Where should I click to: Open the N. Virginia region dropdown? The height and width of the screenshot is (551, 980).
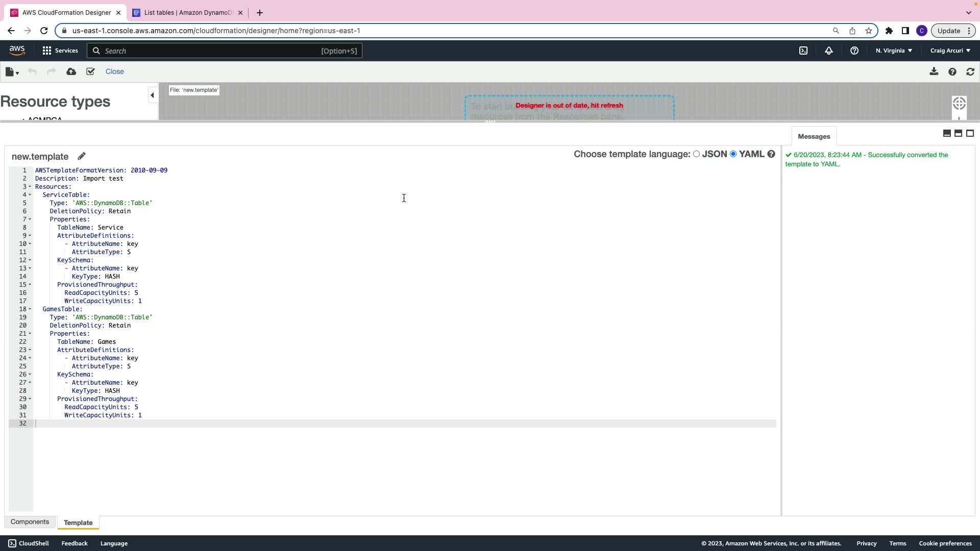(x=894, y=51)
